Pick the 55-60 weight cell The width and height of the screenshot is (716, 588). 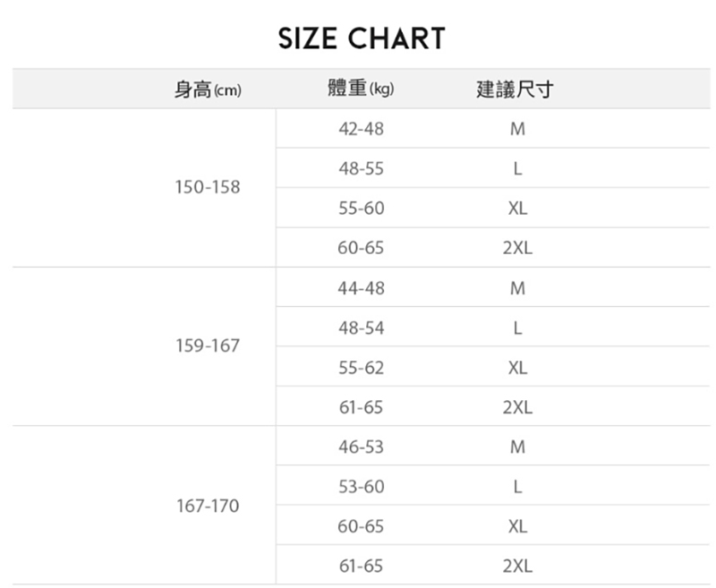point(361,209)
